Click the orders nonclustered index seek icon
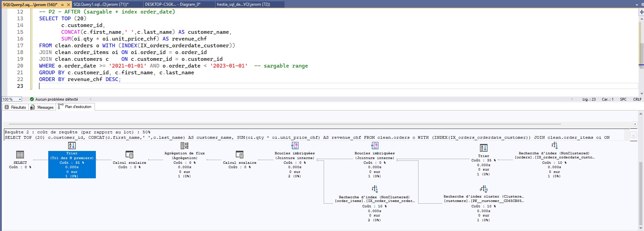 pyautogui.click(x=554, y=146)
